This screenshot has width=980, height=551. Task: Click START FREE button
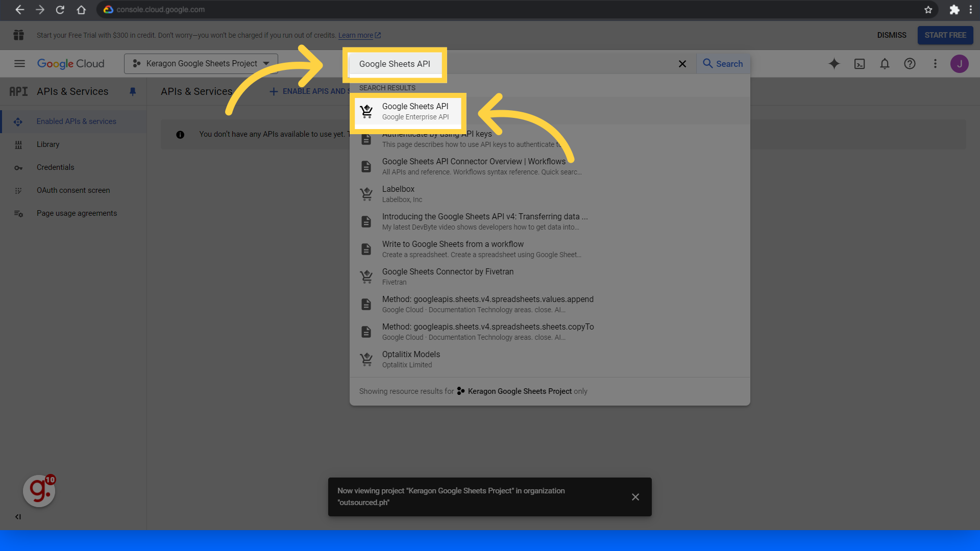point(945,35)
